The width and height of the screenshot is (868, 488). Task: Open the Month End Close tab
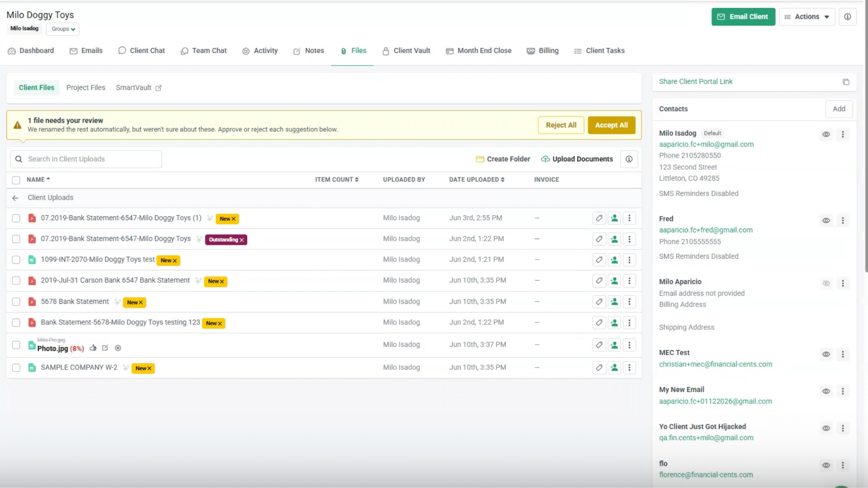click(479, 51)
